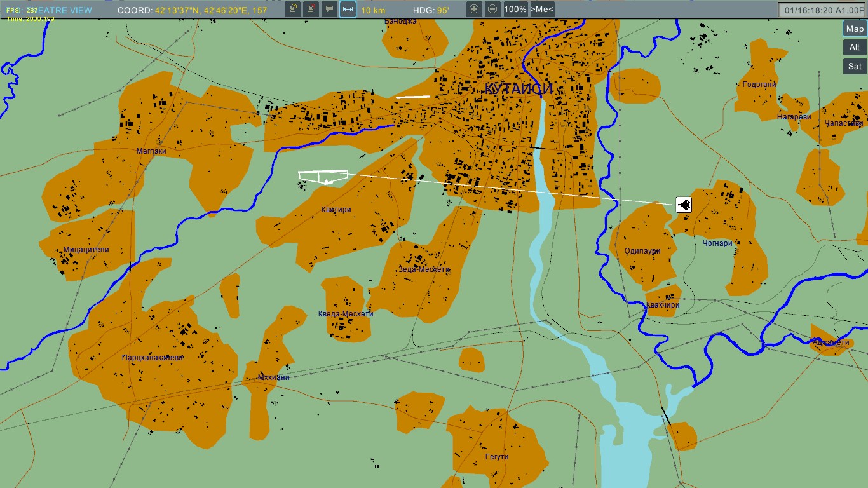
Task: Activate the distance ruler measure tool
Action: pos(348,10)
